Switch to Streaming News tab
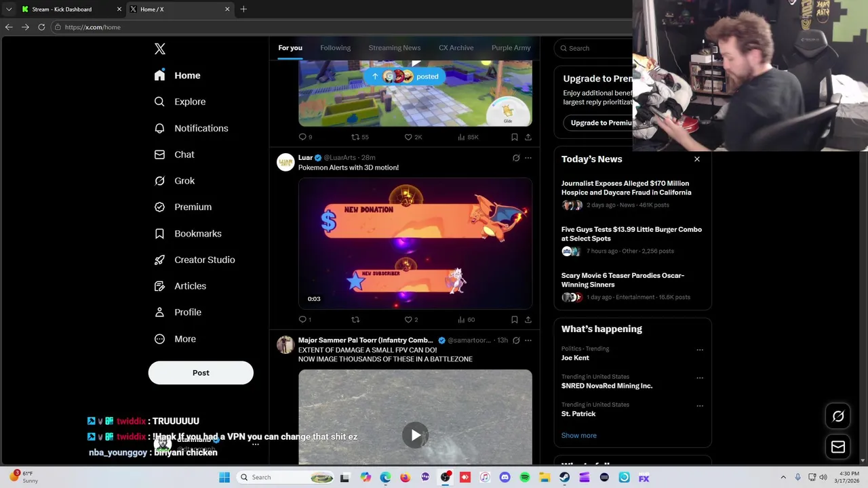 pyautogui.click(x=395, y=48)
